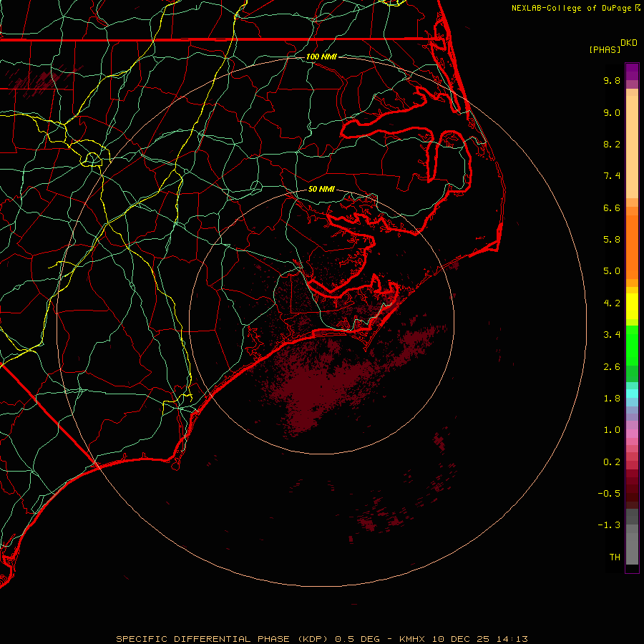Screen dimensions: 644x644
Task: Click the purple swatch atop the color scale
Action: tap(632, 72)
